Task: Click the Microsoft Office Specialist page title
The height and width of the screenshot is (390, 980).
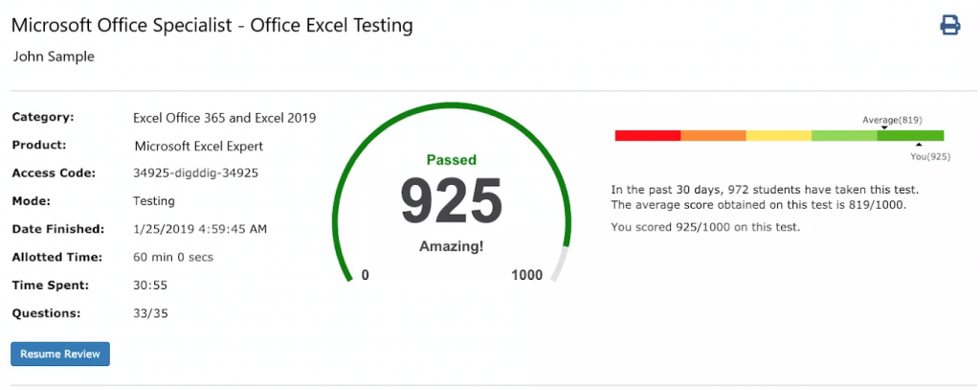Action: coord(212,26)
